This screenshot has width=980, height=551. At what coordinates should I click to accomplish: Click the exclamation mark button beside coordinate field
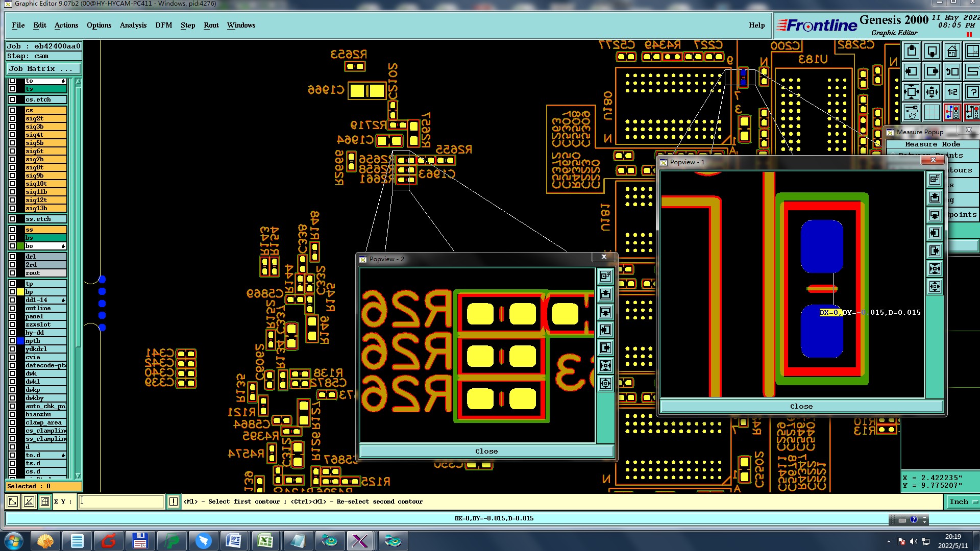coord(174,502)
